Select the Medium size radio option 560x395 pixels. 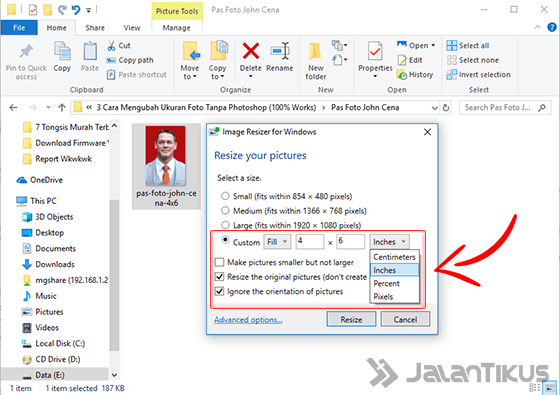(x=225, y=211)
